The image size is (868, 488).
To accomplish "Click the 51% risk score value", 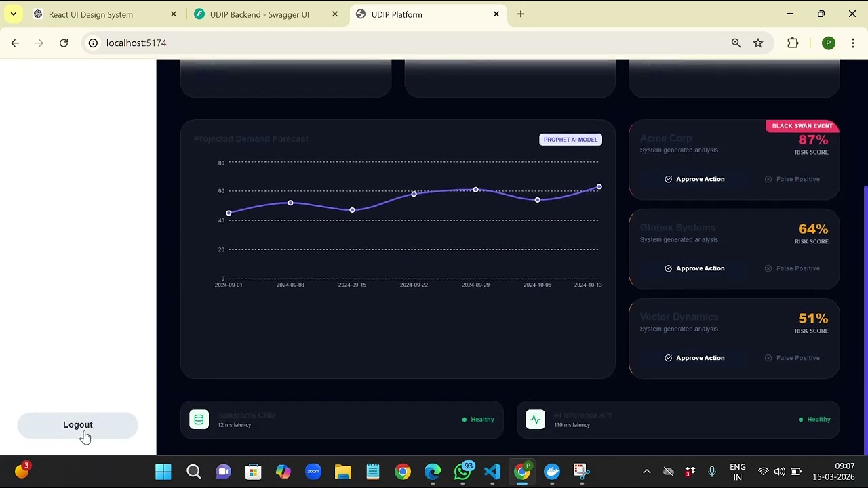I will point(813,319).
